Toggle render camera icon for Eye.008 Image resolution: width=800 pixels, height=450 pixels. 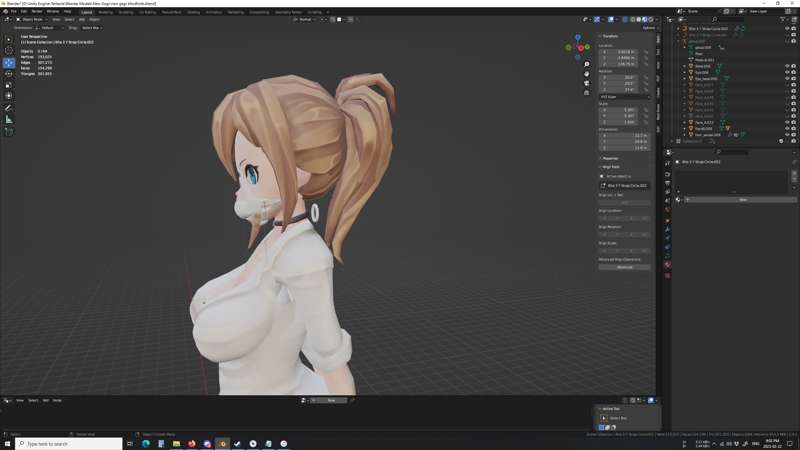tap(793, 72)
